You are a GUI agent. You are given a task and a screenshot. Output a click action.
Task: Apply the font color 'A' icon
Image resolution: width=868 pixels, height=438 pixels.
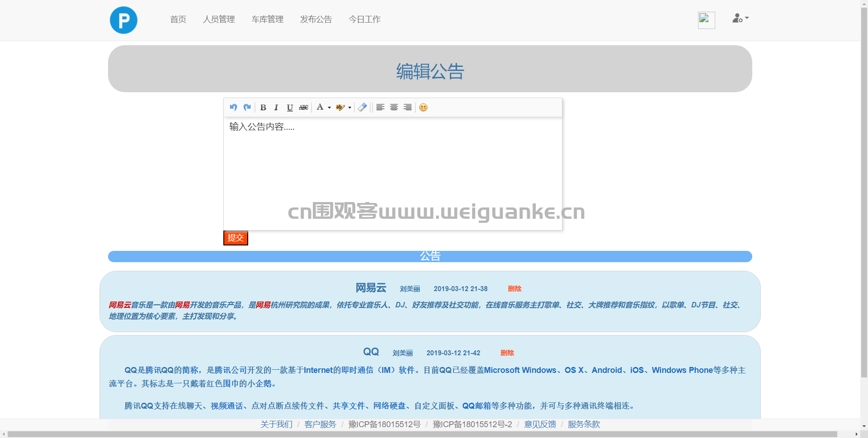click(x=320, y=107)
